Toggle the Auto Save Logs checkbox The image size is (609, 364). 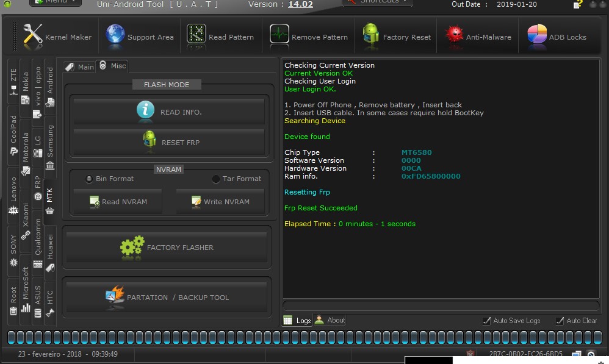pyautogui.click(x=511, y=321)
